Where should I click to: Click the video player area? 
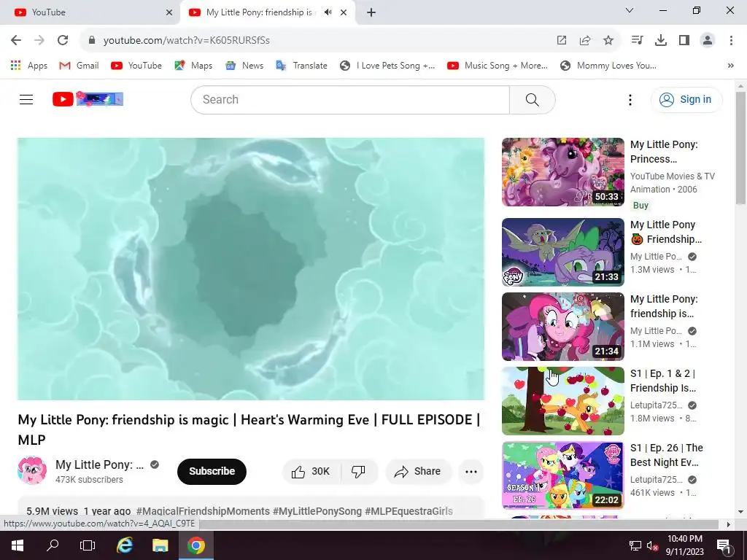click(x=251, y=269)
